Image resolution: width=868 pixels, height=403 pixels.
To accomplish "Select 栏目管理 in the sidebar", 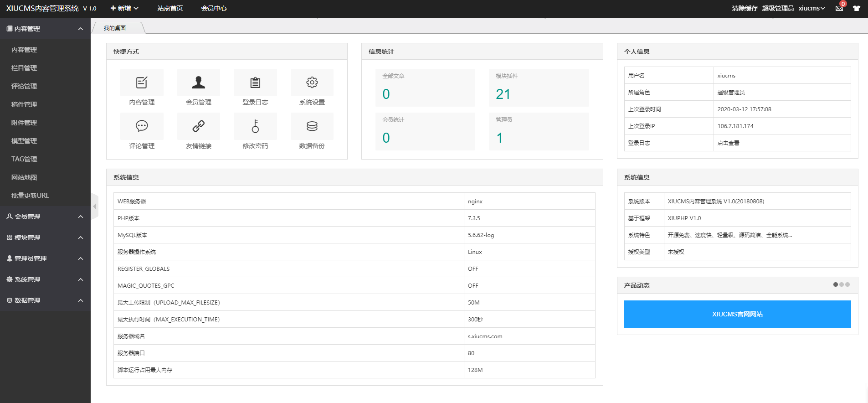I will pos(24,68).
